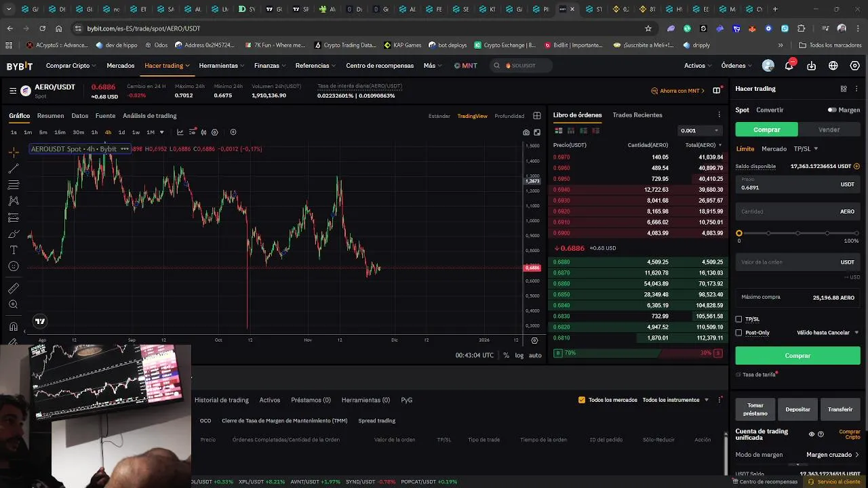Screen dimensions: 868x488
Task: Select the ruler measure tool
Action: tap(14, 288)
